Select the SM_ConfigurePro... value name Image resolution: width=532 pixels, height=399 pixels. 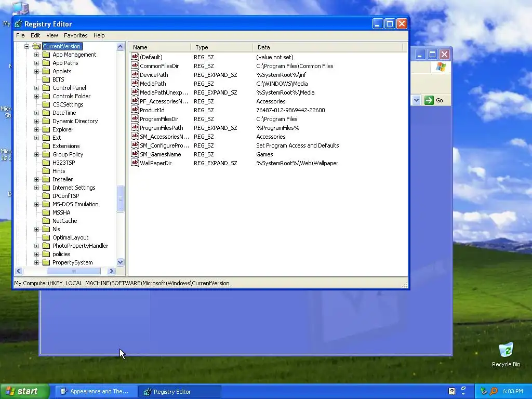pos(164,145)
